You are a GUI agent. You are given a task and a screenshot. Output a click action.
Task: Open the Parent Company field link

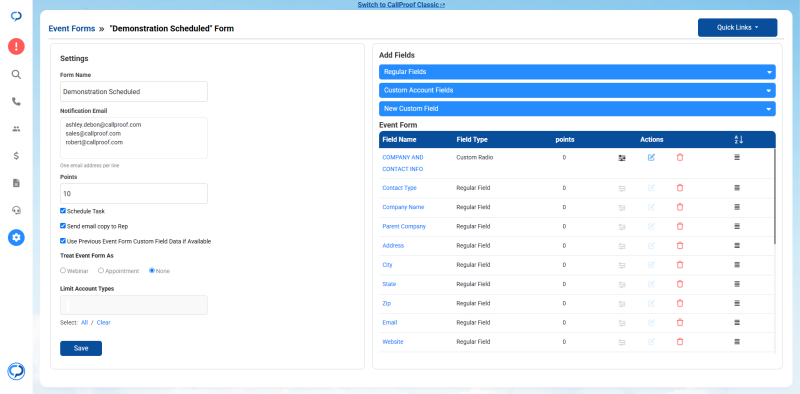tap(404, 226)
